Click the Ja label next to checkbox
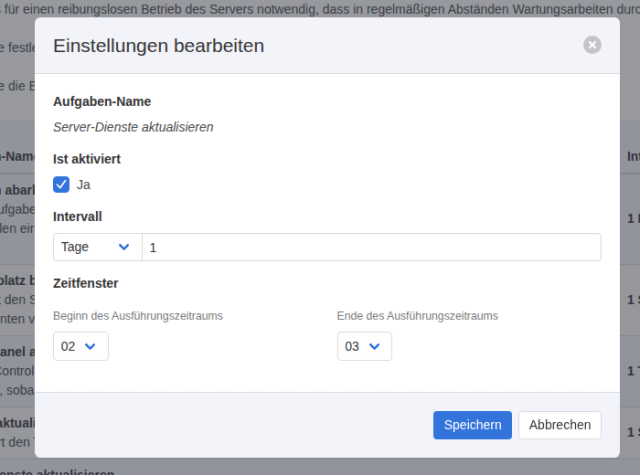 tap(84, 184)
